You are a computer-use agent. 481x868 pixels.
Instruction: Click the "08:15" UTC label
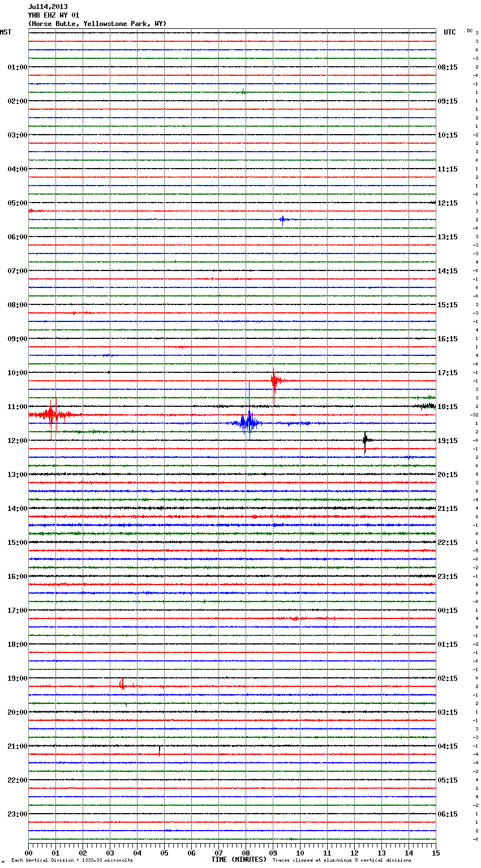point(448,67)
